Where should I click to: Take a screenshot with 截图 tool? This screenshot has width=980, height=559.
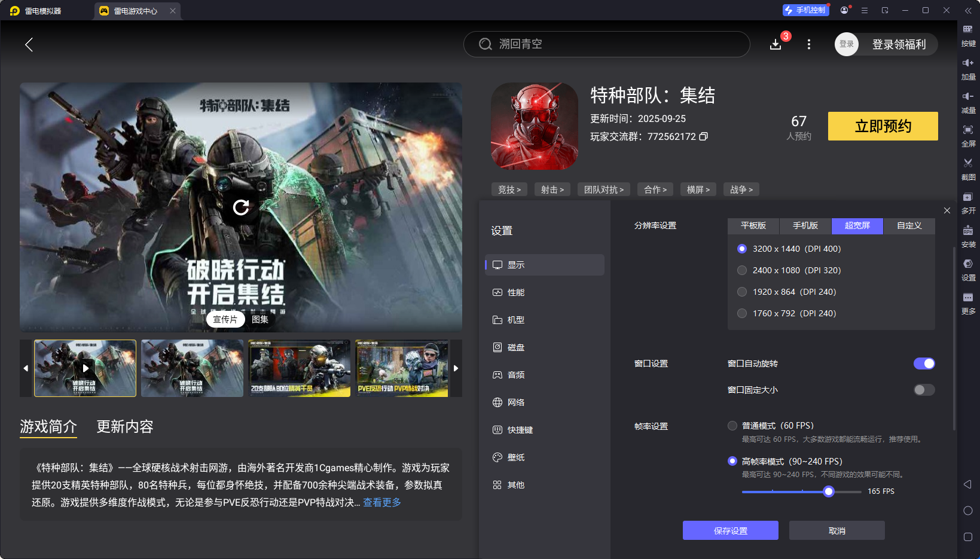tap(969, 163)
